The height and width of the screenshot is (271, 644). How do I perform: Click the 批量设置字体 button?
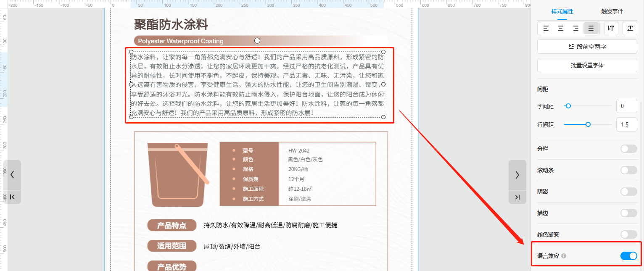[587, 65]
